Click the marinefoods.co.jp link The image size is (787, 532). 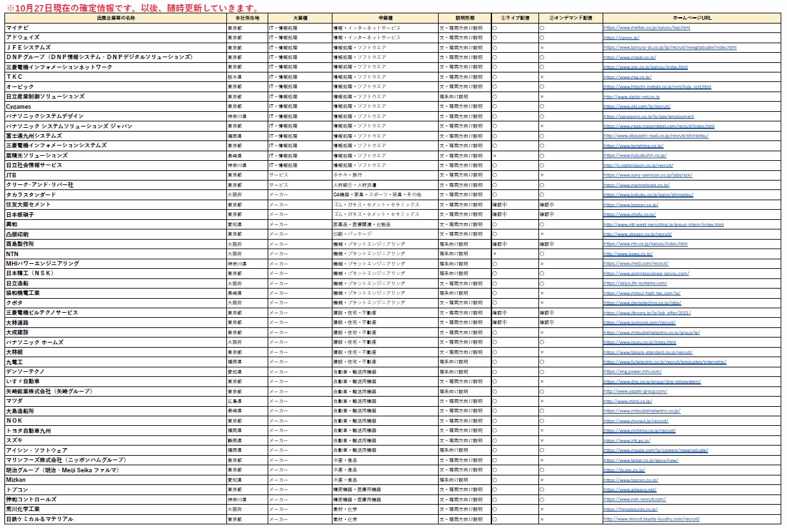[x=636, y=185]
